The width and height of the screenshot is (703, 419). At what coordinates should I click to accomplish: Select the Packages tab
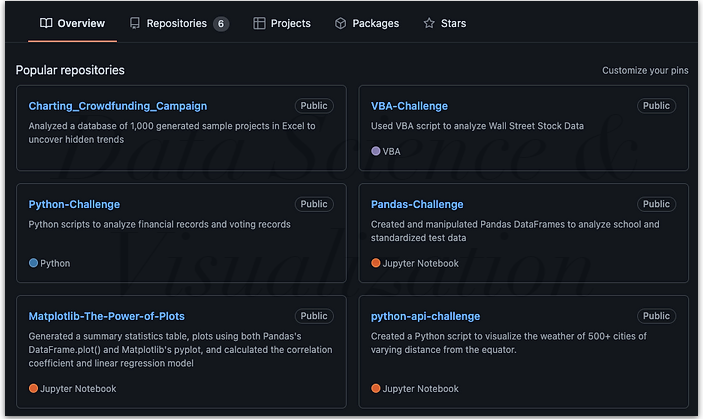click(367, 23)
